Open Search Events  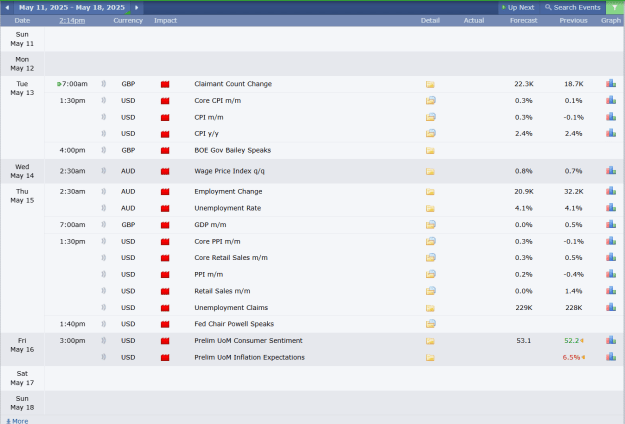tap(572, 8)
